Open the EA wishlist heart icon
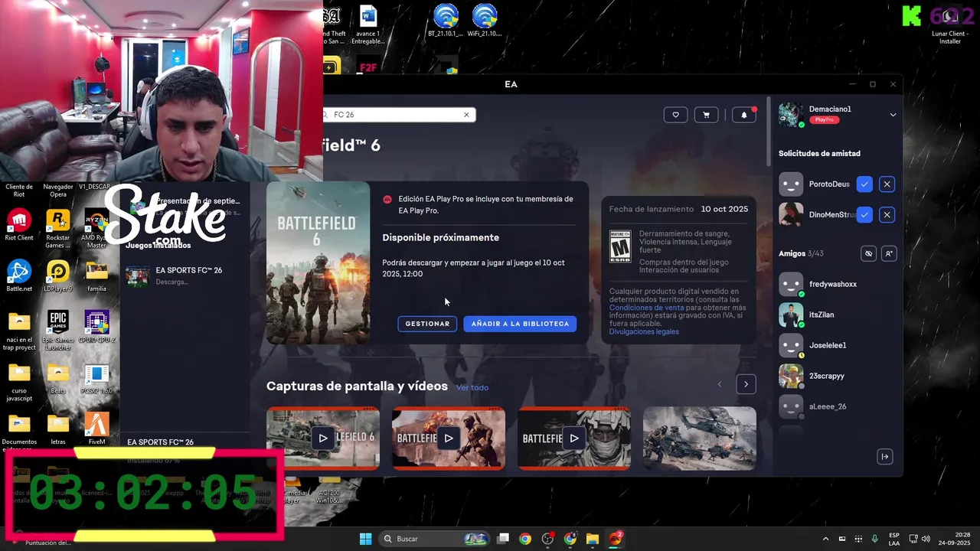Viewport: 980px width, 551px height. 675,115
